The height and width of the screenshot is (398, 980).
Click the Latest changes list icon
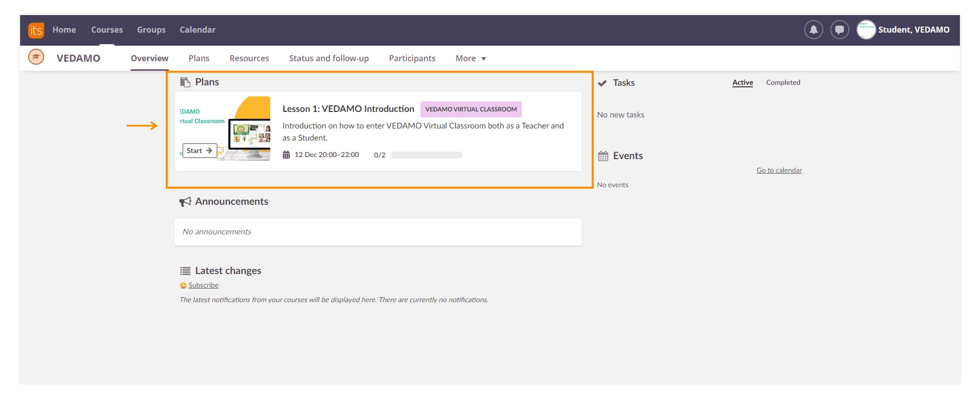coord(185,271)
